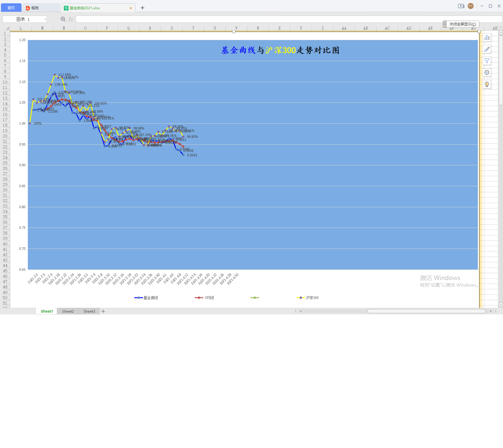Image resolution: width=503 pixels, height=448 pixels.
Task: Select column header L
Action: pyautogui.click(x=21, y=28)
